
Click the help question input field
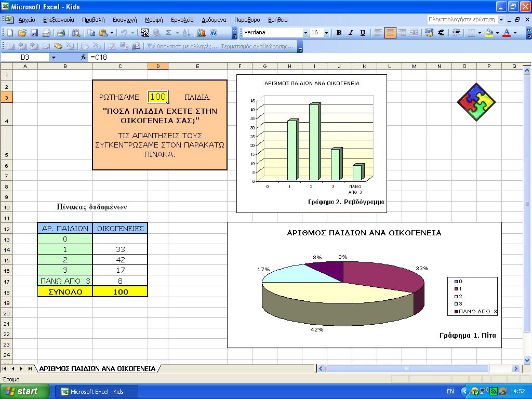462,20
